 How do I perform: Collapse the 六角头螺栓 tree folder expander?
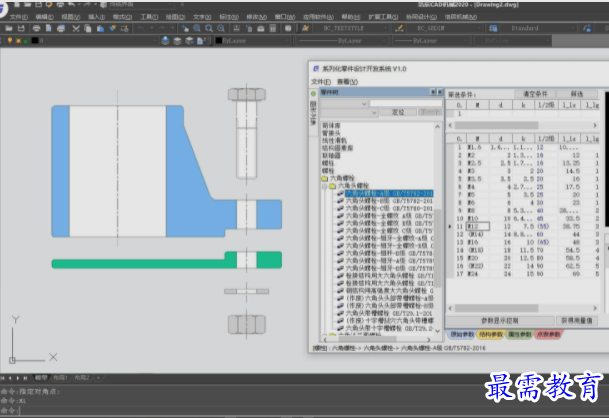click(x=325, y=186)
